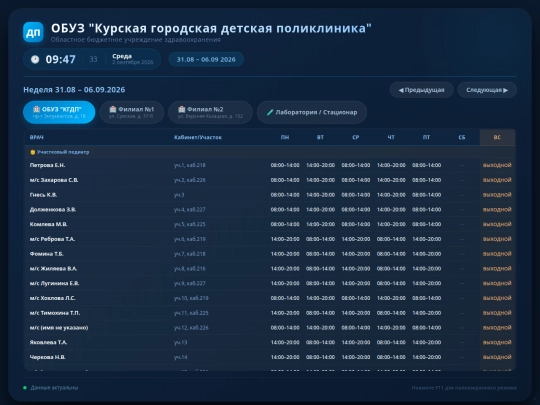Select the м/с Реброва Т.А. name
The width and height of the screenshot is (540, 405).
(52, 239)
